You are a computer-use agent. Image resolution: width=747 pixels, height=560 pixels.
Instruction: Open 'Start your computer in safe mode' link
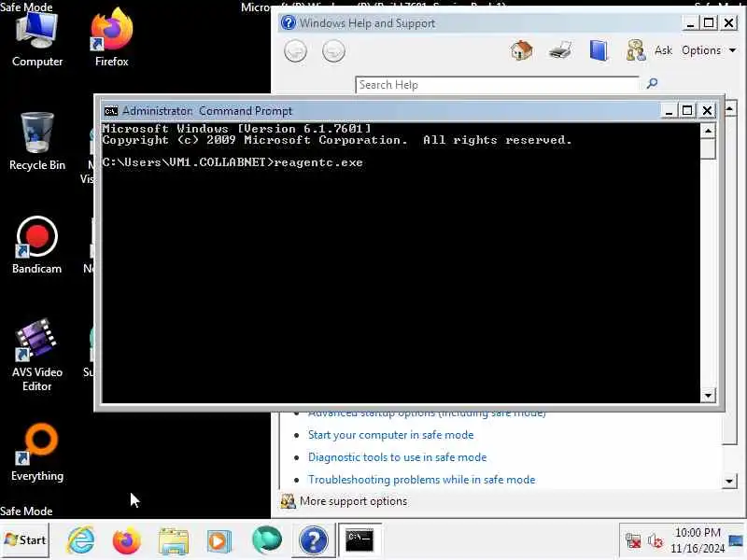[x=390, y=435]
